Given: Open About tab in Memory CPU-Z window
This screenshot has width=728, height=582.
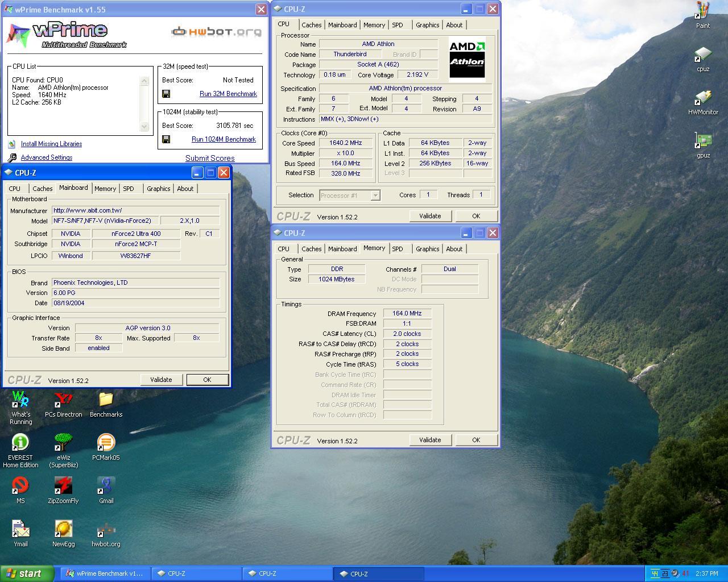Looking at the screenshot, I should click(x=454, y=249).
